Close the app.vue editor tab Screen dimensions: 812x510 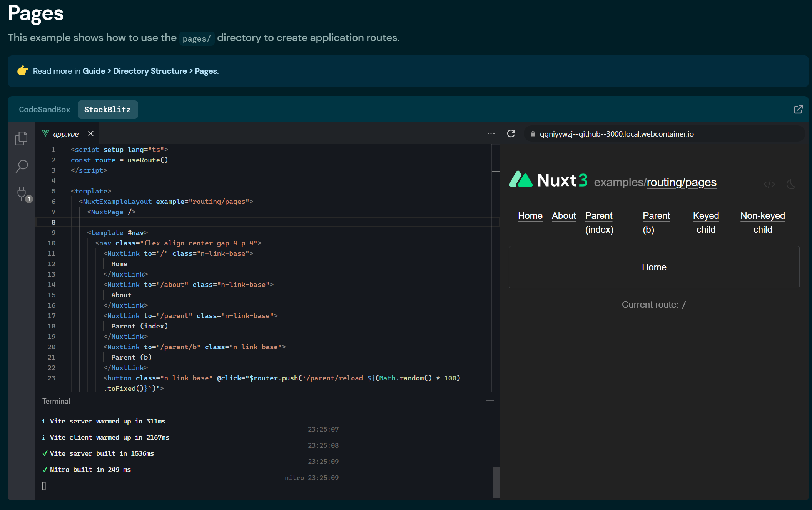(x=91, y=133)
